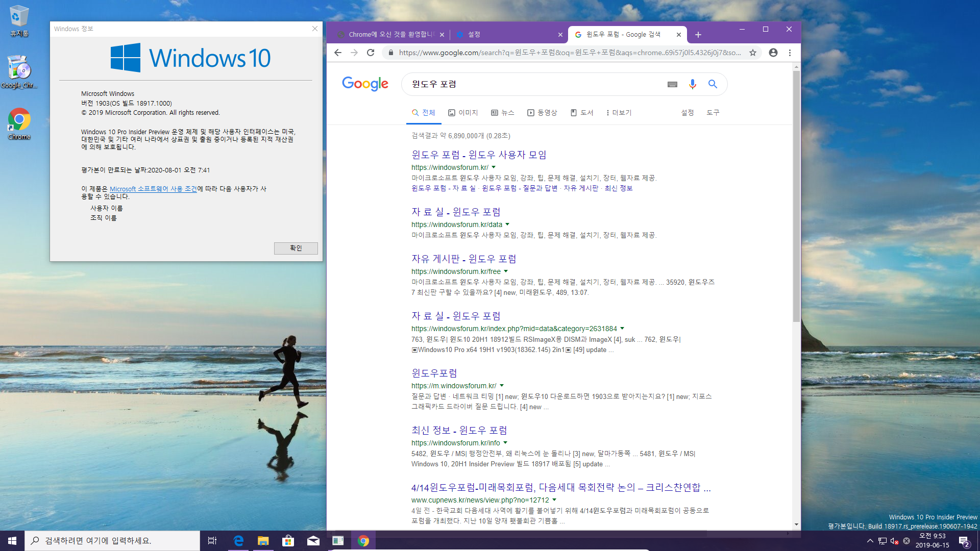
Task: Expand dropdown next to windowsforum.kr/data URL
Action: click(507, 224)
